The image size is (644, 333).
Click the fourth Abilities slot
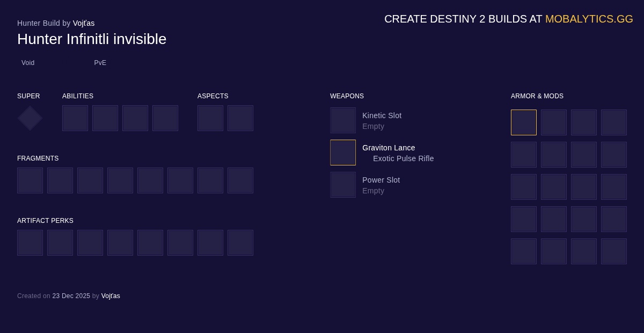[165, 118]
